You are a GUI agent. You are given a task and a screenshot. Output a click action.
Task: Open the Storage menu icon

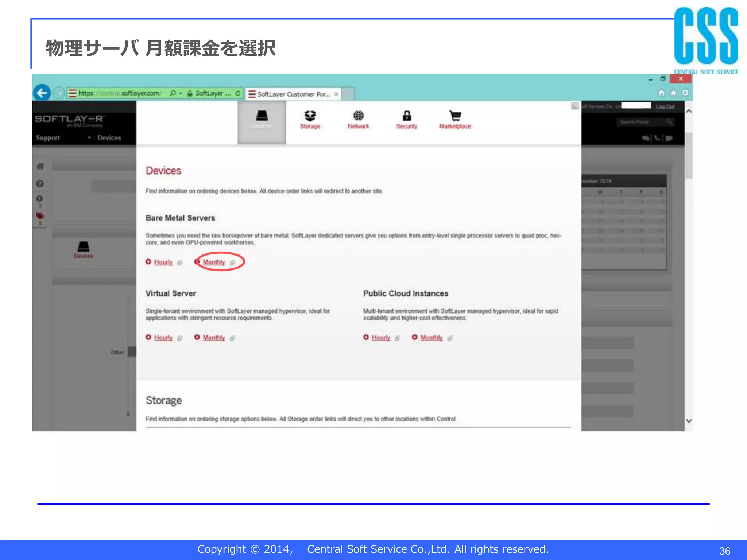point(310,120)
